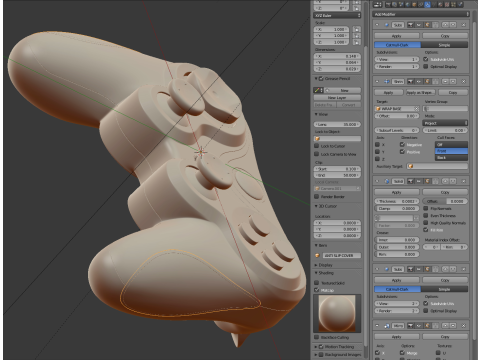The height and width of the screenshot is (360, 480).
Task: Remove the Solidify modifier with its X
Action: pos(464,181)
